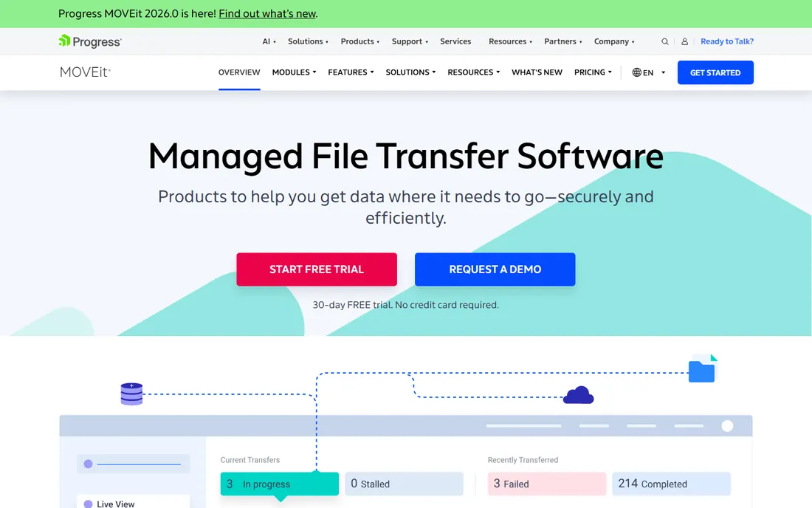Click the '3 Failed' tile
Viewport: 812px width, 508px height.
click(x=547, y=484)
